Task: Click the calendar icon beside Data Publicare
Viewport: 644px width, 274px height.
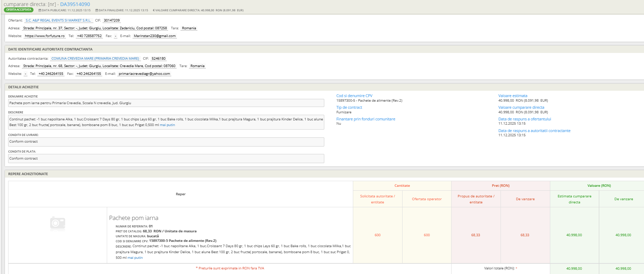Action: (x=40, y=11)
